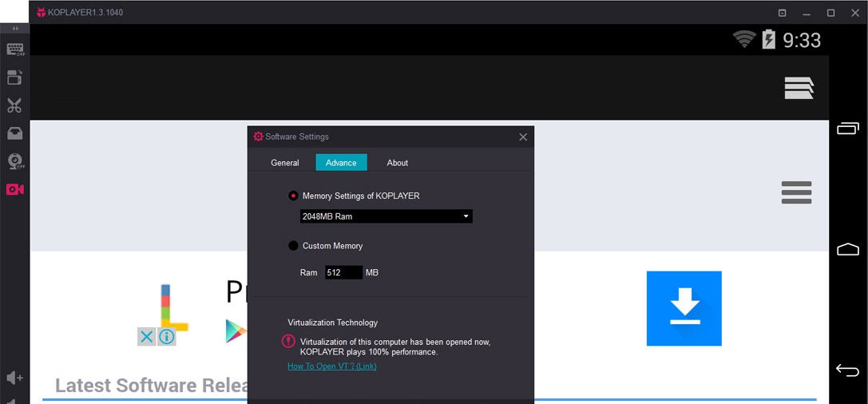Click the 9:33 clock in status bar
Viewport: 868px width, 404px height.
point(802,40)
